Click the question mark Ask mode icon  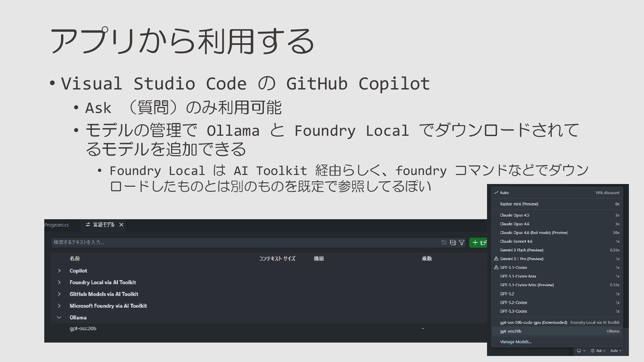pyautogui.click(x=593, y=351)
